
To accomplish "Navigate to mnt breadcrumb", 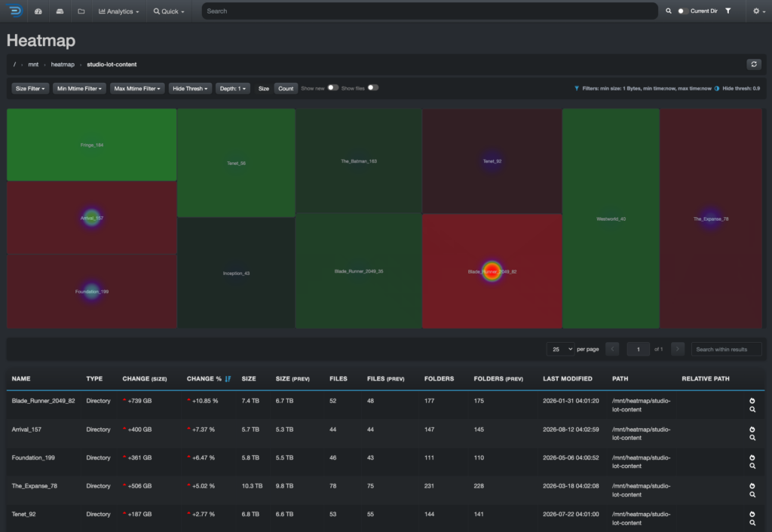I will click(x=33, y=65).
